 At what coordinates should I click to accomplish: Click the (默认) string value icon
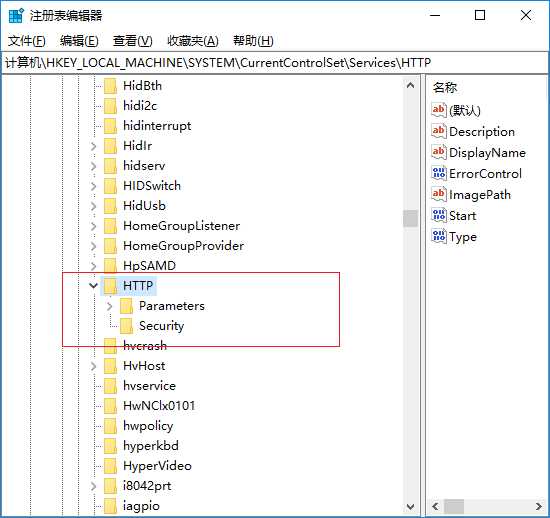point(439,110)
